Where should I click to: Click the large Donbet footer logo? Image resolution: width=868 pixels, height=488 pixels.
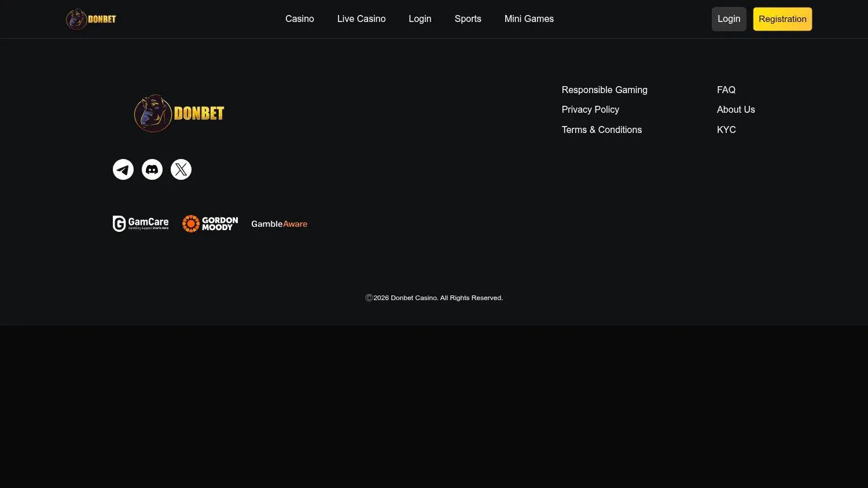coord(179,113)
